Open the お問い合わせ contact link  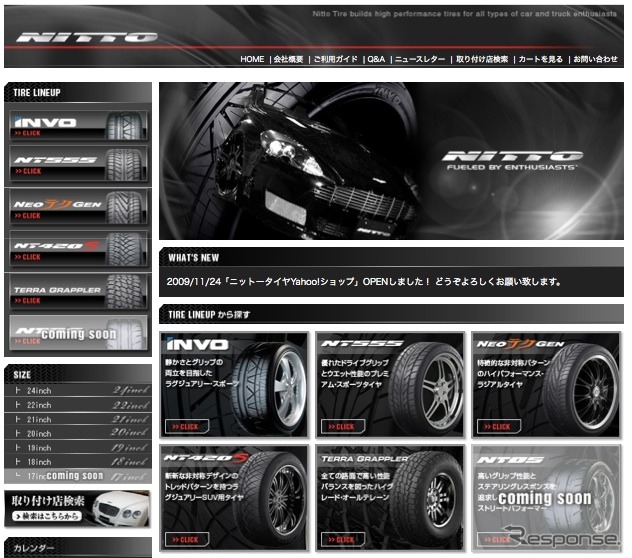tap(595, 59)
